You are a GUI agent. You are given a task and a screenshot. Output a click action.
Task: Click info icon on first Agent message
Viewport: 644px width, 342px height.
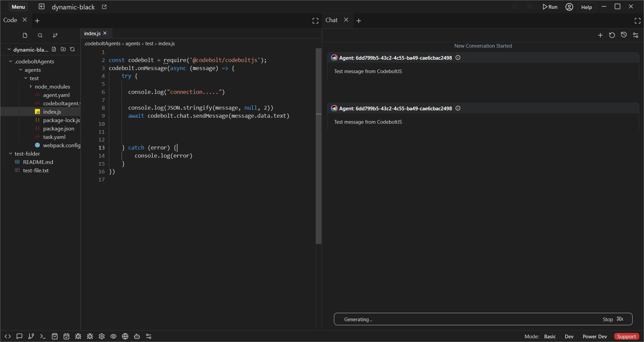(x=458, y=58)
